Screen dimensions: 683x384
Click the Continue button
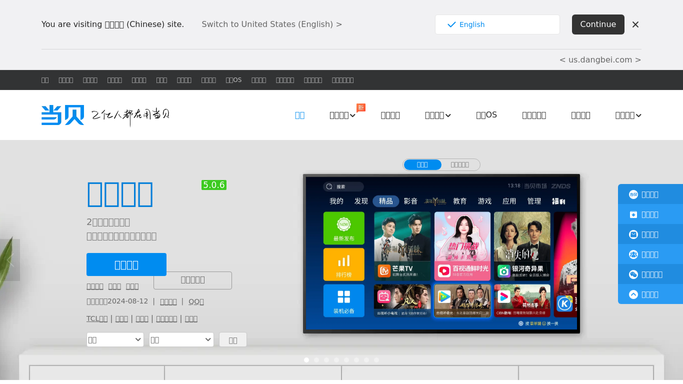[598, 24]
